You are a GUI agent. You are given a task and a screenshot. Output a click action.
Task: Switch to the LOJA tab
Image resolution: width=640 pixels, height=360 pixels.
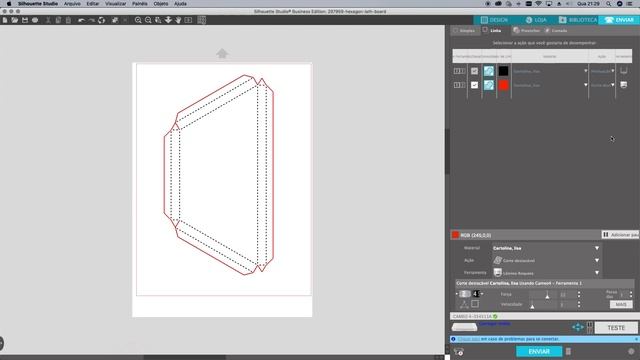click(536, 20)
